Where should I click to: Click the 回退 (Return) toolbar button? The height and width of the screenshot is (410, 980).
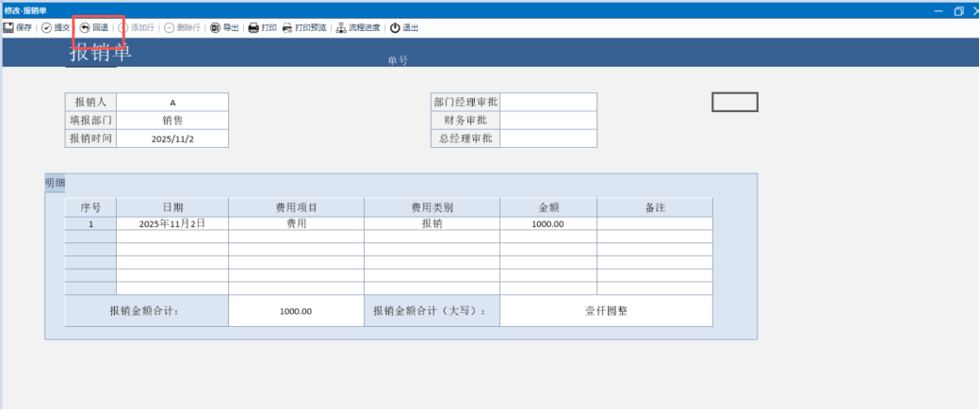point(94,27)
